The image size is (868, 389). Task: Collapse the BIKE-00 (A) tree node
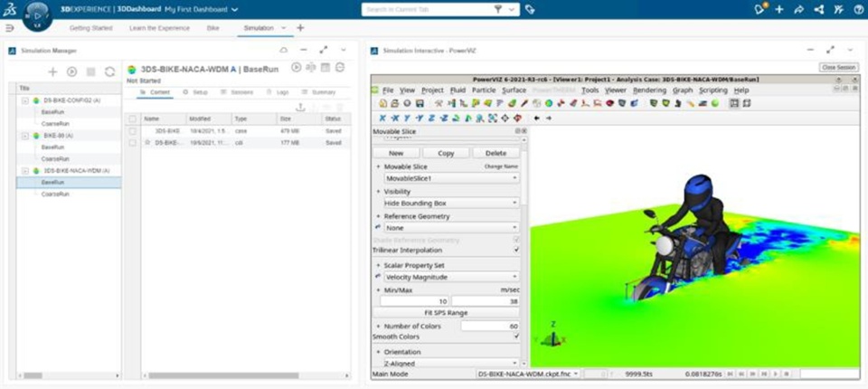pyautogui.click(x=25, y=136)
